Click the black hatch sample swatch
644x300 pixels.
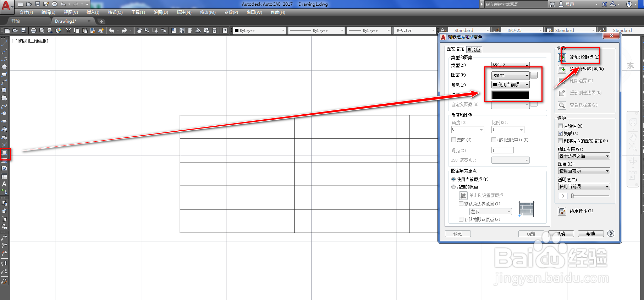click(510, 95)
